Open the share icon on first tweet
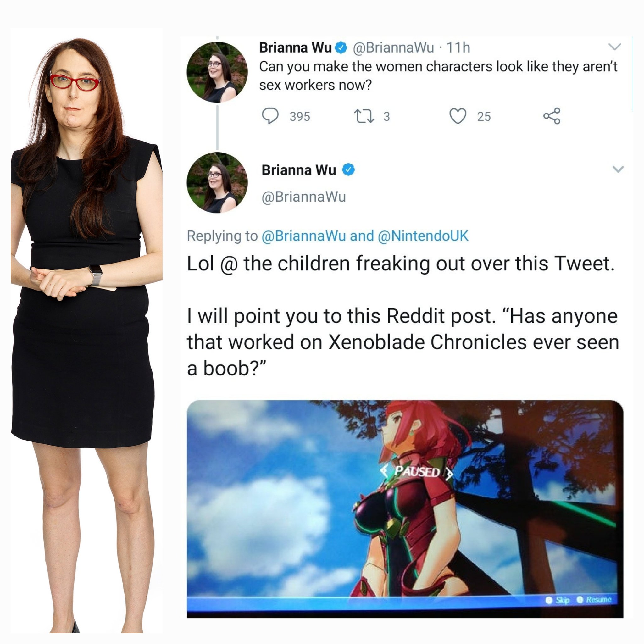Screen dimensions: 644x644 (x=552, y=116)
